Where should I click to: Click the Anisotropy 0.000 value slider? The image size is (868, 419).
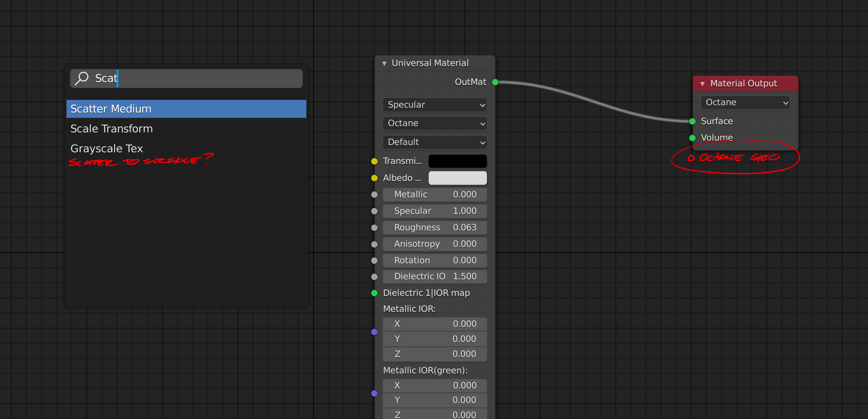[x=435, y=244]
